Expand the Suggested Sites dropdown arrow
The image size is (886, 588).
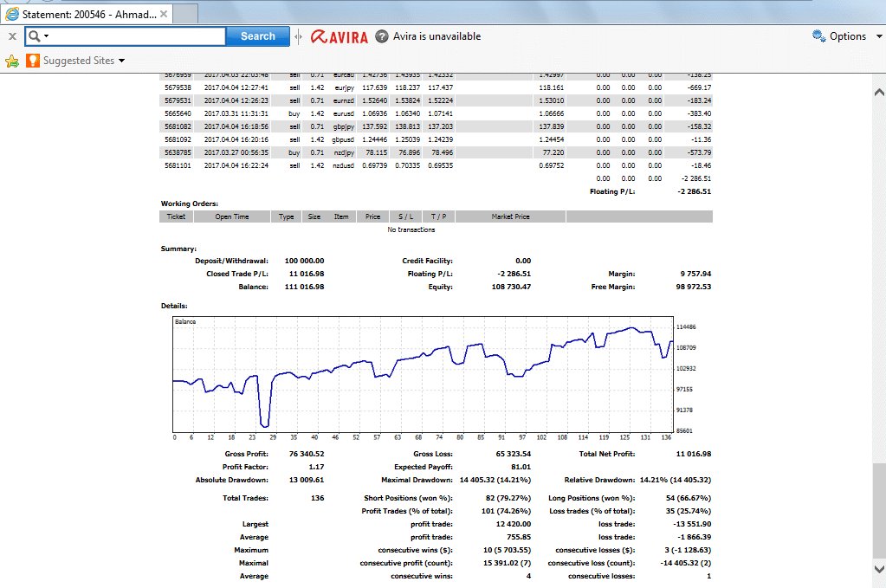[121, 61]
